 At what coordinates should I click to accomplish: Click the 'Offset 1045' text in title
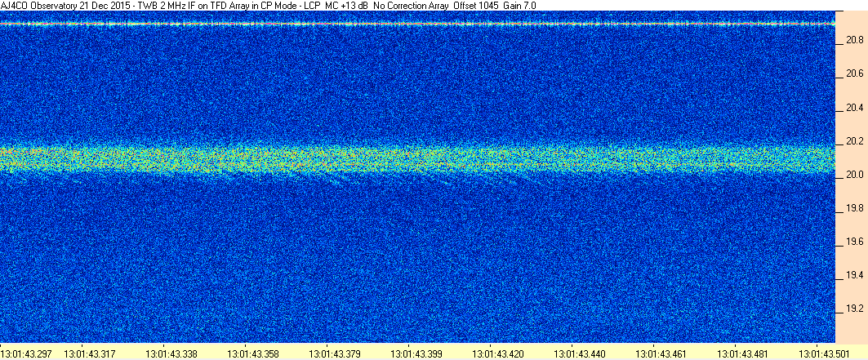[x=475, y=5]
